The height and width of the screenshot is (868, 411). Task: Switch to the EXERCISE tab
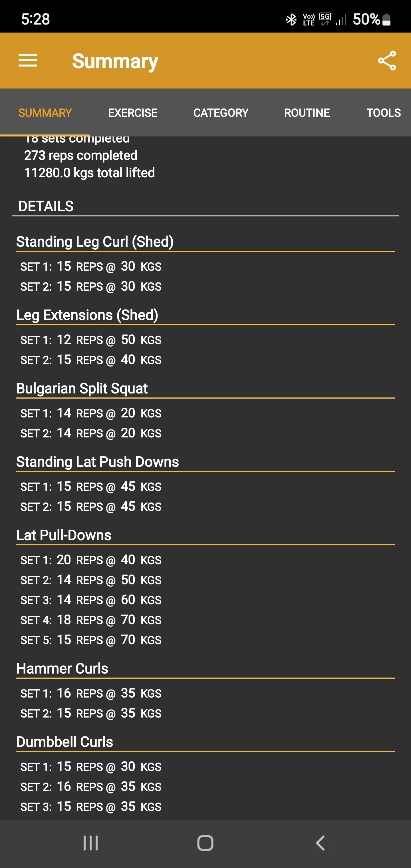132,112
